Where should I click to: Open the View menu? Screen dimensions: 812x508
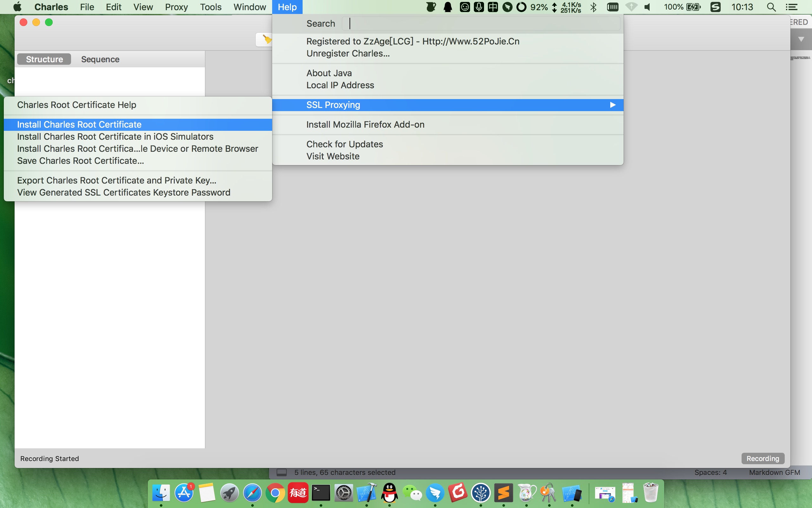pos(143,7)
